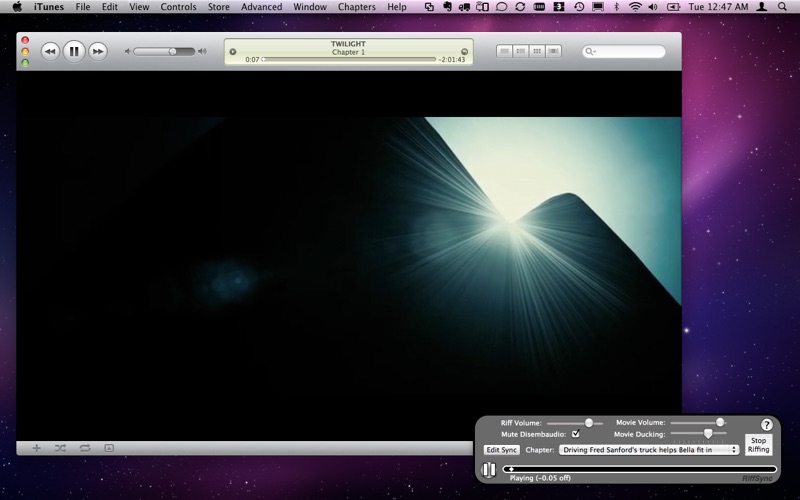This screenshot has height=500, width=800.
Task: Open the search magnifier options dropdown
Action: tap(591, 52)
